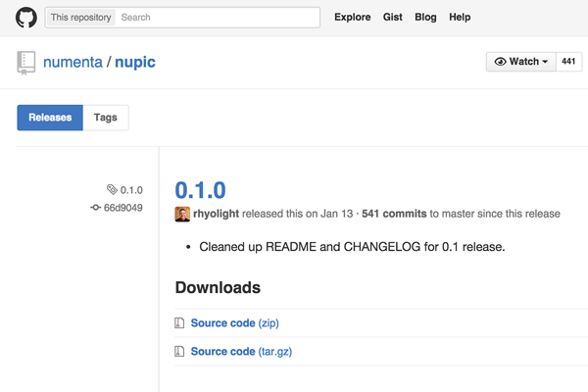Download Source code (zip)
Screen dimensions: 588x392
[x=235, y=323]
